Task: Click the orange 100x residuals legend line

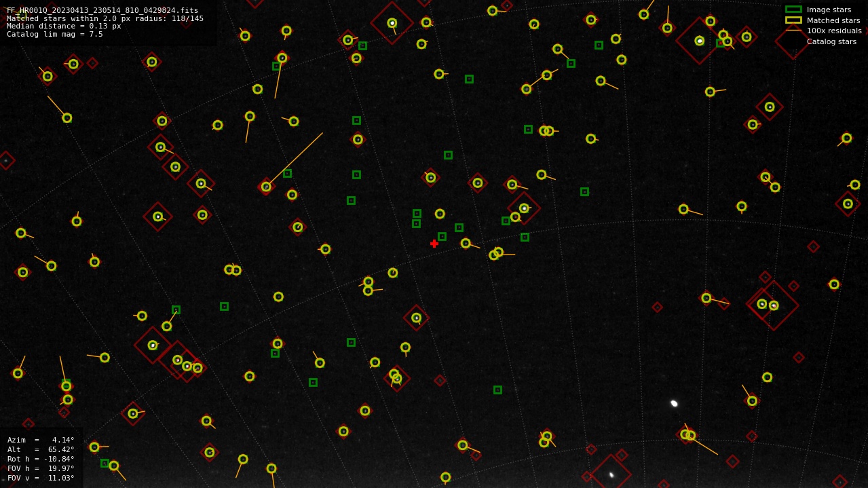Action: point(793,31)
